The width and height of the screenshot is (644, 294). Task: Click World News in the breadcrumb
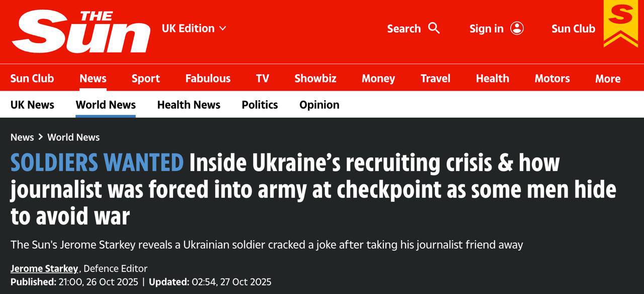pyautogui.click(x=73, y=137)
